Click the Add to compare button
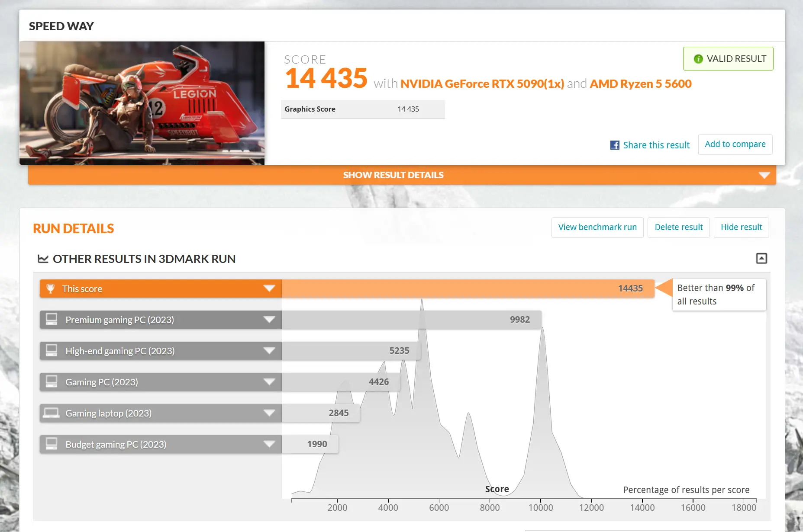The image size is (803, 532). [735, 144]
